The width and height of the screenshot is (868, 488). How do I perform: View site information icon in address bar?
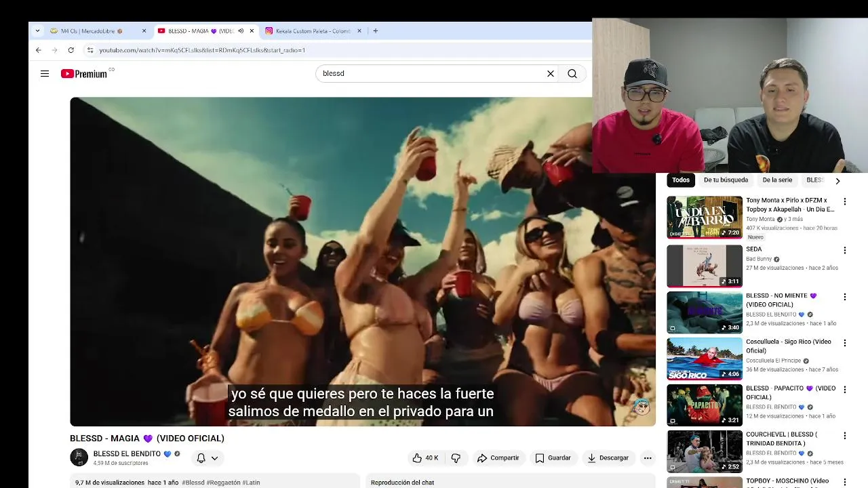point(90,50)
